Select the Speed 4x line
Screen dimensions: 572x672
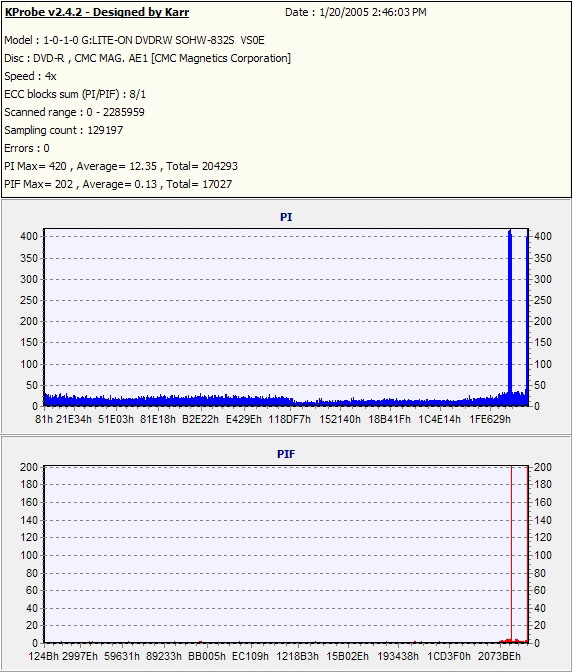click(30, 76)
